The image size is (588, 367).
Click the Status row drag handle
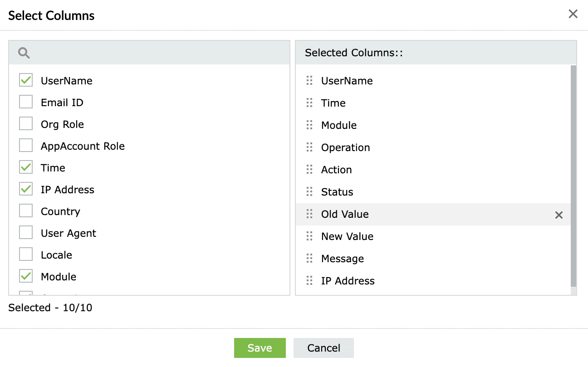[x=309, y=192]
